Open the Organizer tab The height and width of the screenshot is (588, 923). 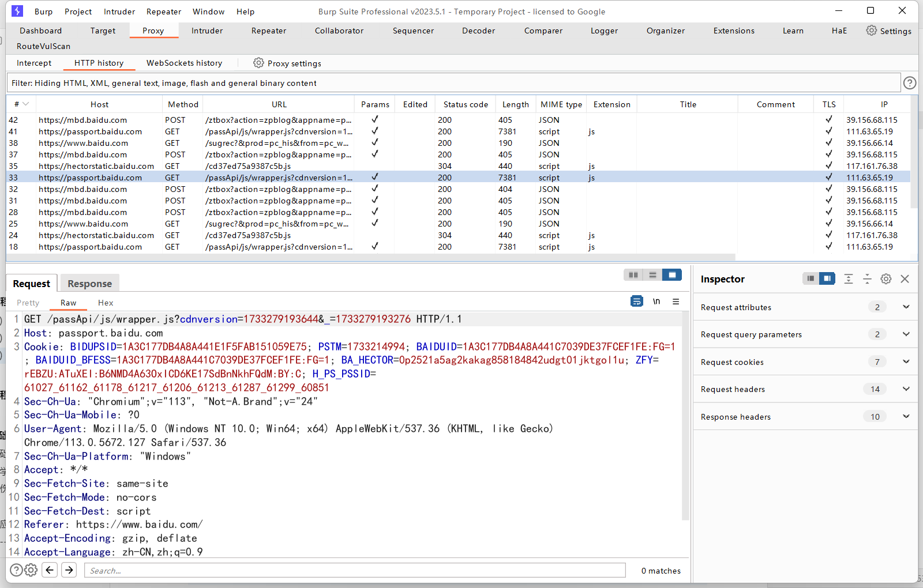coord(666,31)
